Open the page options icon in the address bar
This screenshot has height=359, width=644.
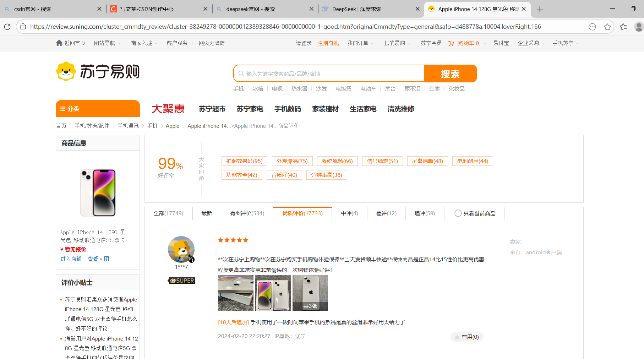coord(592,27)
